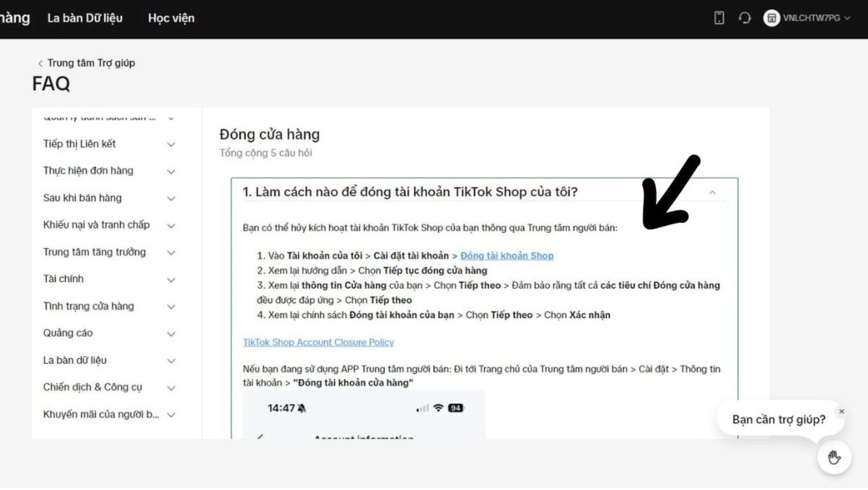Viewport: 868px width, 490px height.
Task: Open TikTok Shop Account Closure Policy link
Action: click(x=318, y=342)
